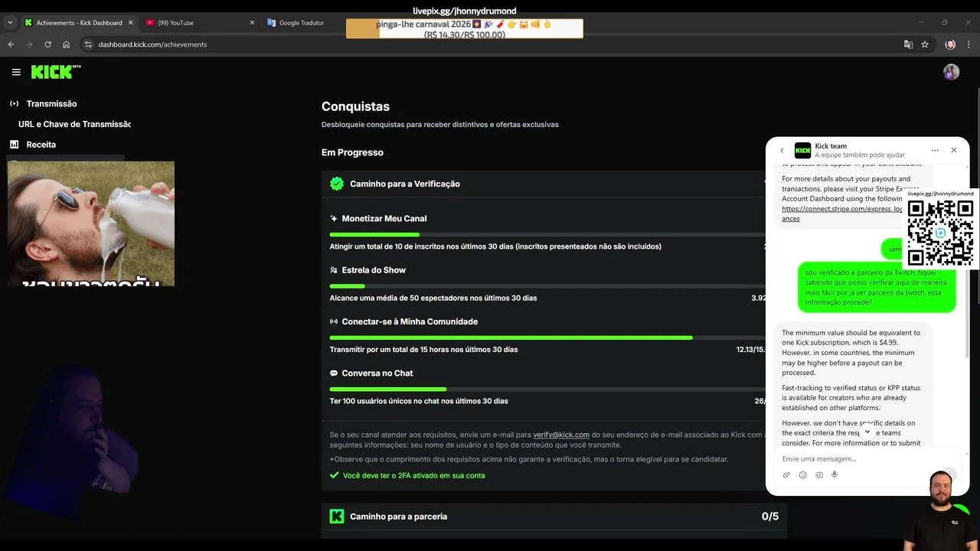
Task: Click the Conectar-se à Minha Comunidade progress bar
Action: (x=547, y=337)
